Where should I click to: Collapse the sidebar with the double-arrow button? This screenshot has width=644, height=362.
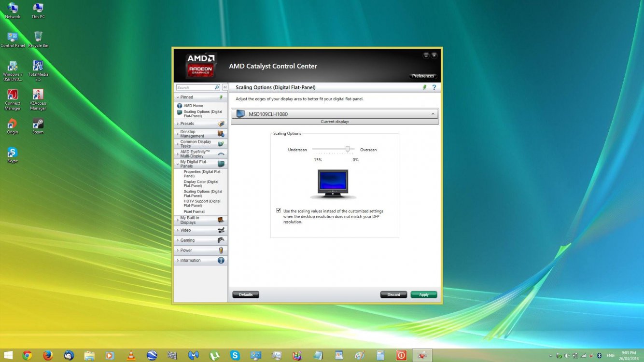224,87
